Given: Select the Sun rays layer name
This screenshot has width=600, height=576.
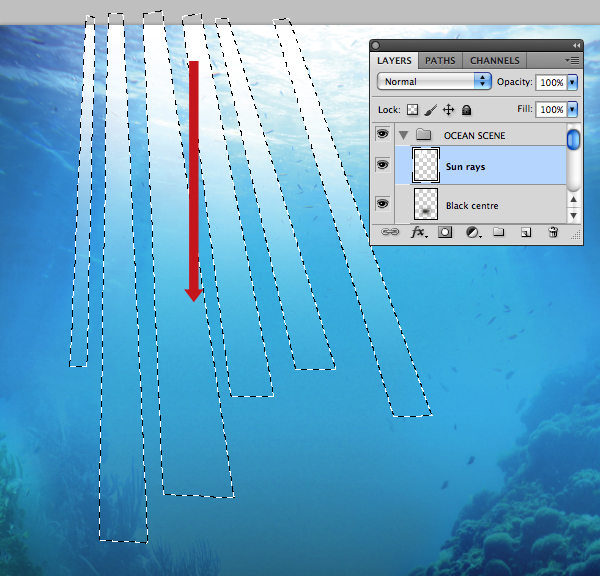Looking at the screenshot, I should click(465, 167).
